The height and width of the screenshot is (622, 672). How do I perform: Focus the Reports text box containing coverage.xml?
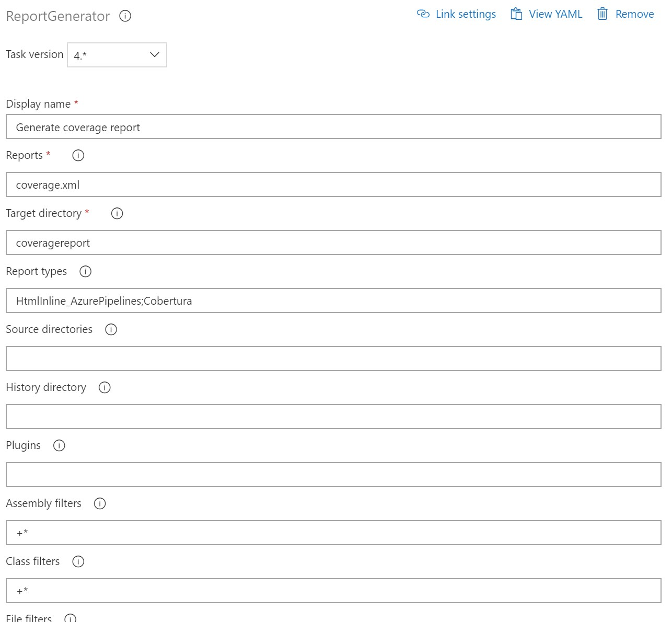tap(333, 185)
